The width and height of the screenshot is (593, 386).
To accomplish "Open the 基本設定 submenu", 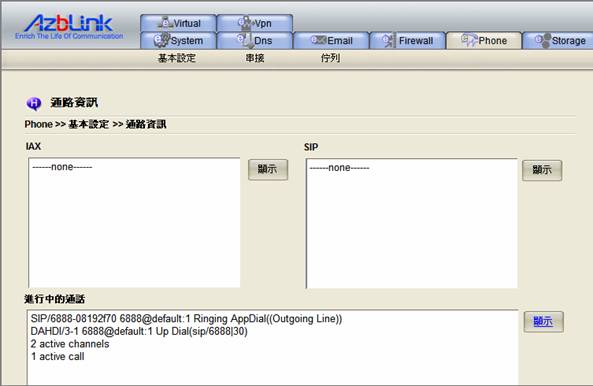I will click(177, 58).
